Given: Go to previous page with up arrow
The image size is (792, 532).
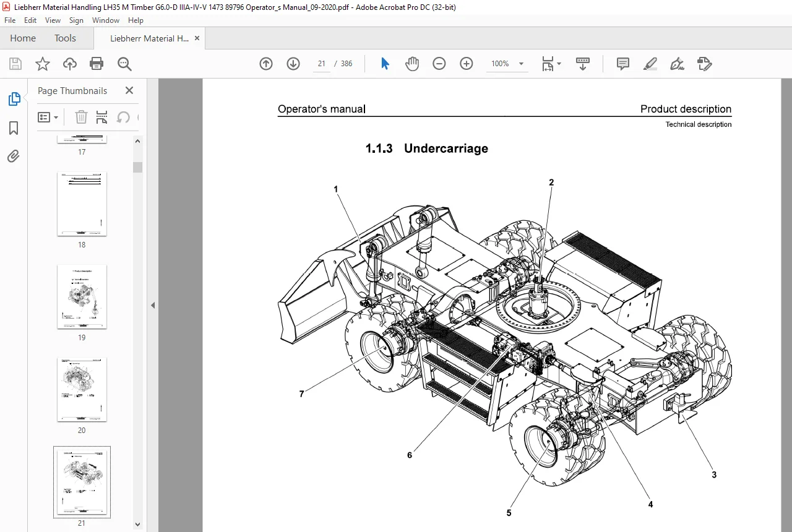Looking at the screenshot, I should point(266,64).
